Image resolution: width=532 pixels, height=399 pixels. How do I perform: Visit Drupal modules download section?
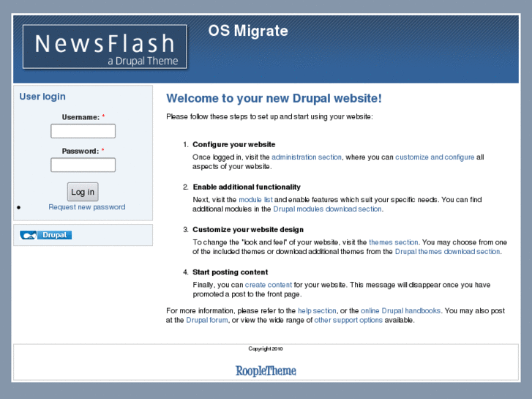(x=327, y=209)
